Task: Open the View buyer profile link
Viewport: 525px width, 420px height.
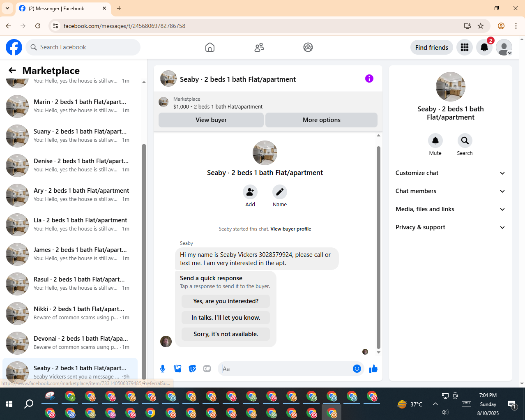Action: pyautogui.click(x=291, y=229)
